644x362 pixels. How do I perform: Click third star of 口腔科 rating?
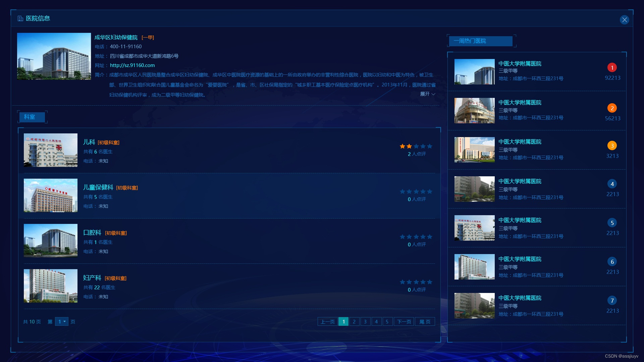pos(416,237)
